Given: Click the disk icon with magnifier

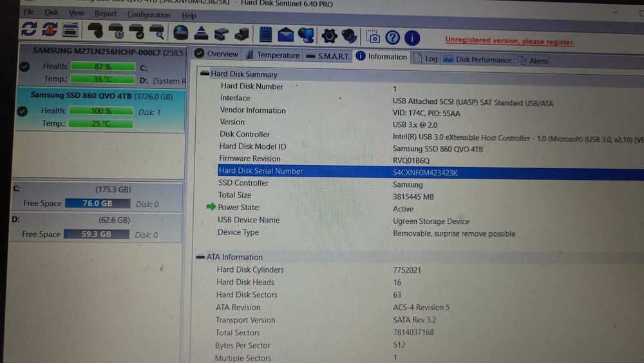Looking at the screenshot, I should tap(157, 32).
